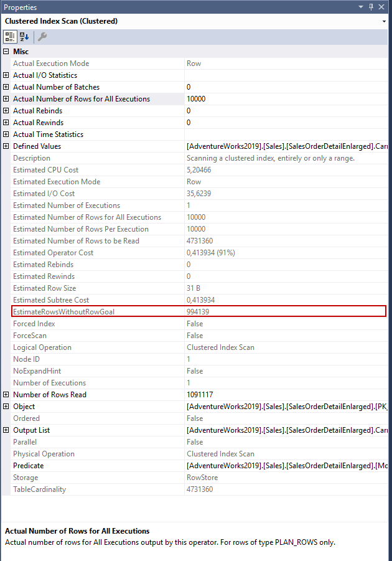Expand the Defined Values property
392x561 pixels.
click(6, 146)
